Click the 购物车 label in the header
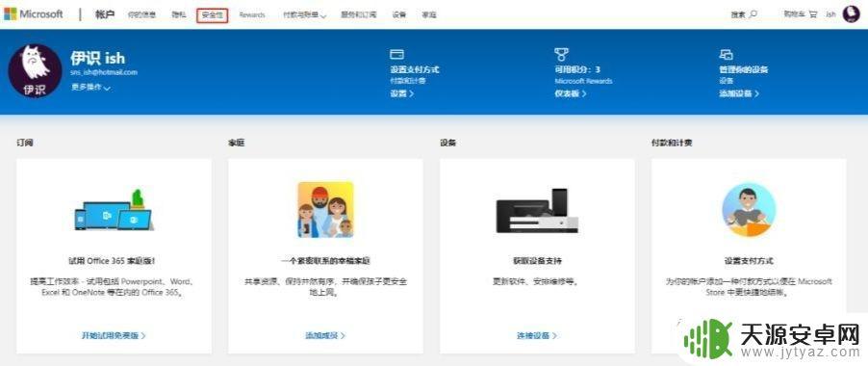Screen dimensions: 868x366 coord(795,14)
